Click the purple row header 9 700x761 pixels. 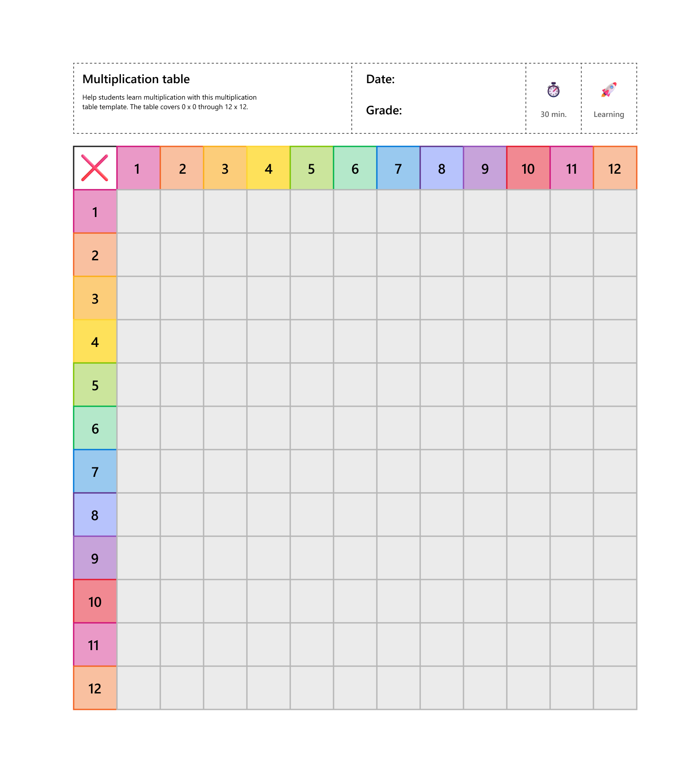click(x=95, y=558)
